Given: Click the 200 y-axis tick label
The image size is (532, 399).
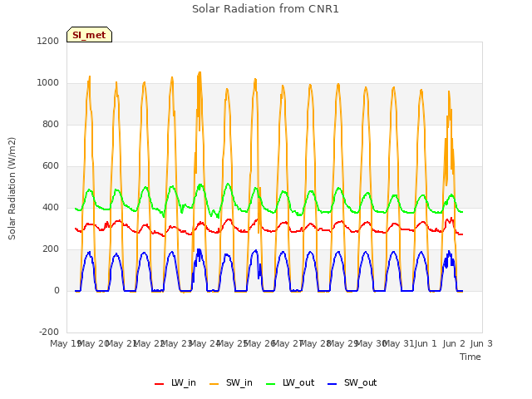Looking at the screenshot, I should 51,249.
